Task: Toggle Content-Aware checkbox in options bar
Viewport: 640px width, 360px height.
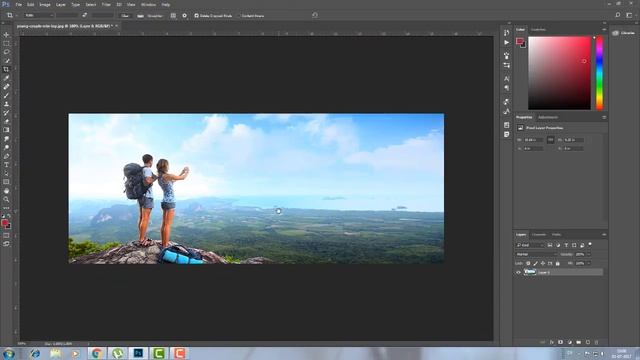Action: coord(239,16)
